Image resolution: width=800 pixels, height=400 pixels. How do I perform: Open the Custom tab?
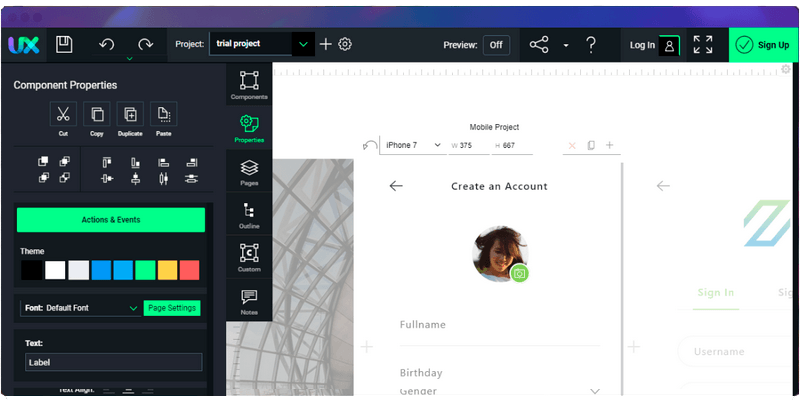pyautogui.click(x=249, y=257)
